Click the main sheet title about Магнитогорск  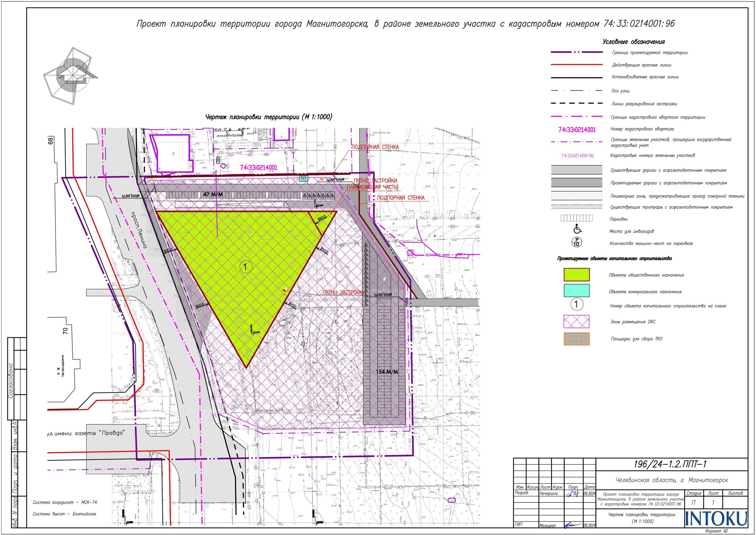point(406,24)
